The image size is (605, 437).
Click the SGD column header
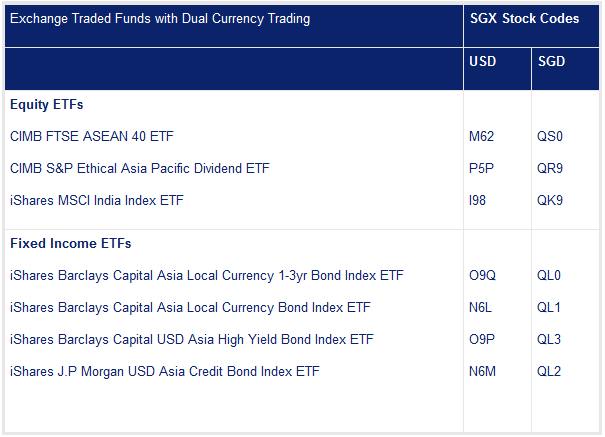click(x=551, y=61)
